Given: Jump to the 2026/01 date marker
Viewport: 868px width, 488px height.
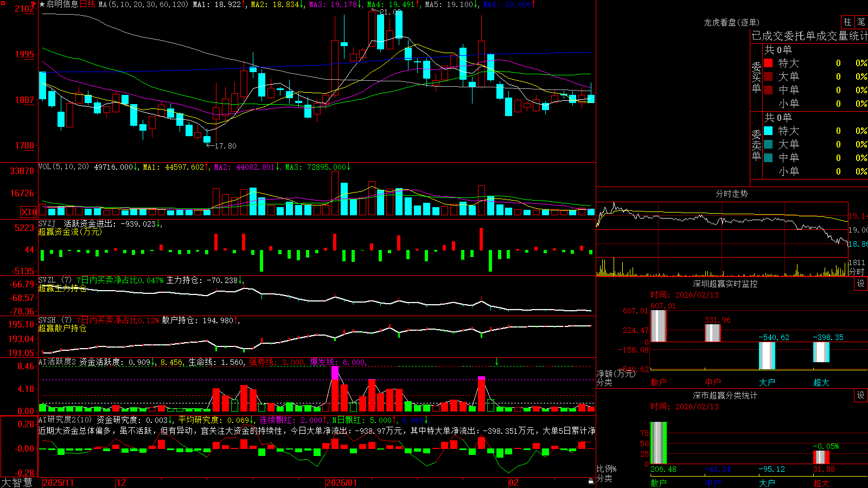Looking at the screenshot, I should point(341,483).
